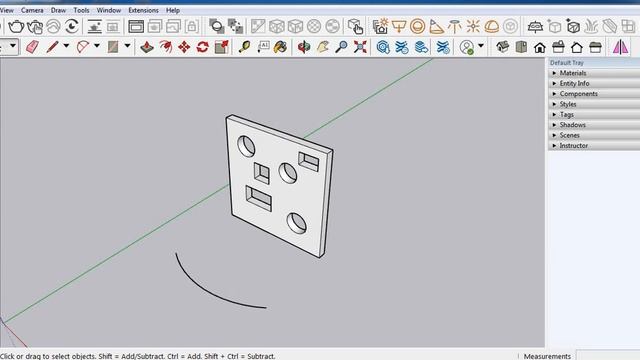
Task: Open the Draw menu
Action: [x=58, y=10]
